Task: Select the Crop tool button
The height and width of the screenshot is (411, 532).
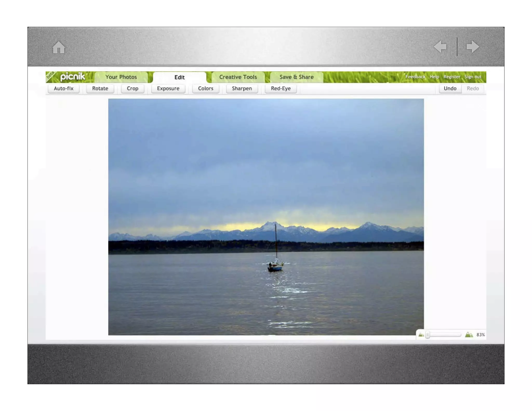Action: click(132, 89)
